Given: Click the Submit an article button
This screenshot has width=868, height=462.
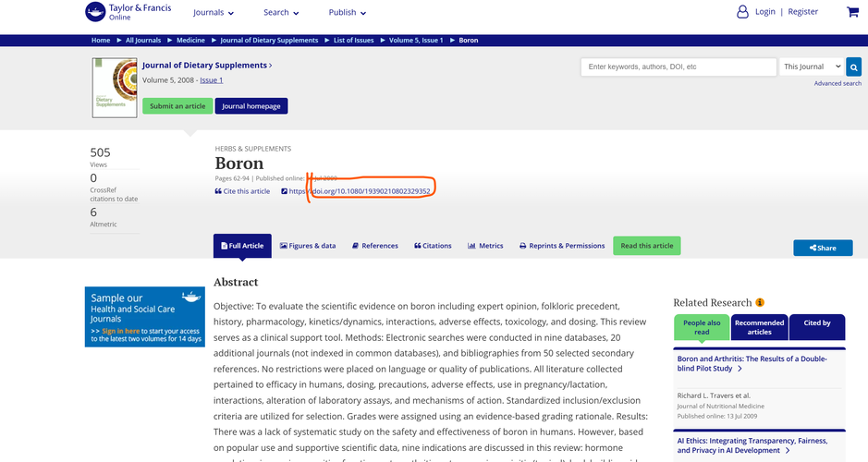Looking at the screenshot, I should (177, 106).
